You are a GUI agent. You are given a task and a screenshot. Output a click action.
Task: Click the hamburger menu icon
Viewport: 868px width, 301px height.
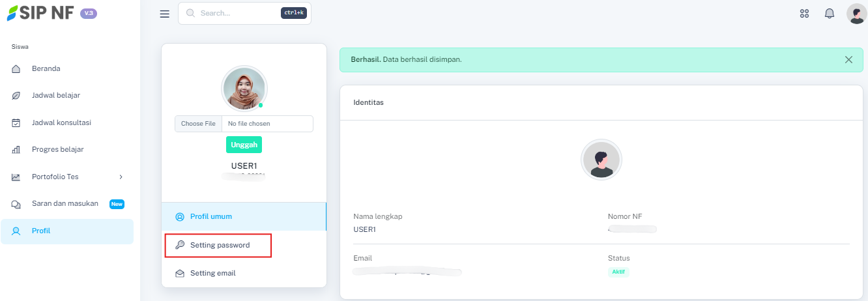164,14
